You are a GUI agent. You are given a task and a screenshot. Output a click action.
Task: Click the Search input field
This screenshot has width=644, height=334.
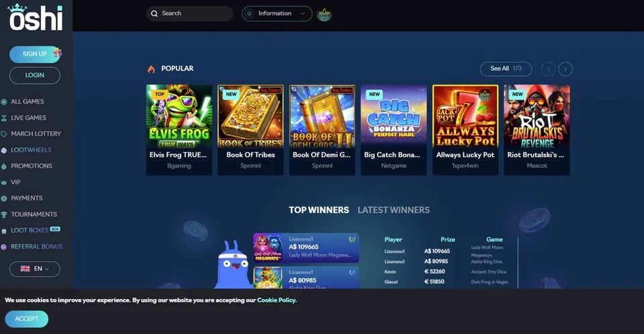click(x=190, y=13)
